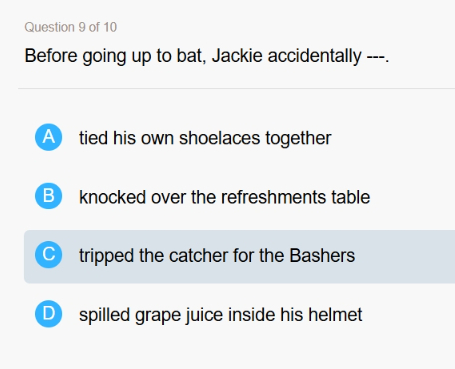Choose 'spilled grape juice inside his helmet'

(220, 315)
